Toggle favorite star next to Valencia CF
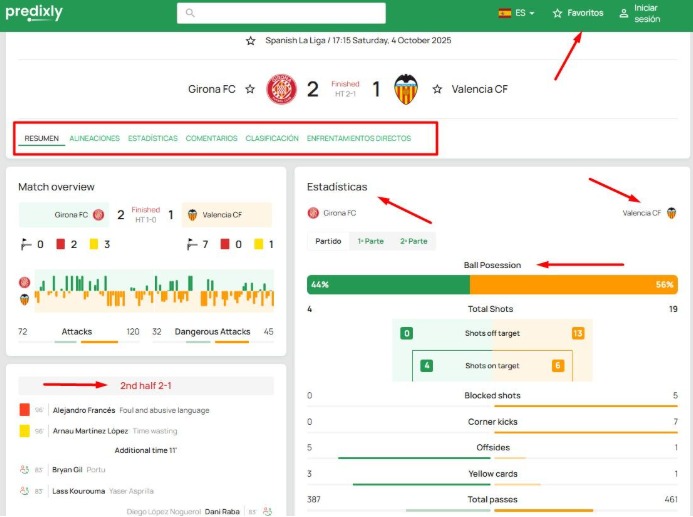The image size is (693, 517). (437, 89)
